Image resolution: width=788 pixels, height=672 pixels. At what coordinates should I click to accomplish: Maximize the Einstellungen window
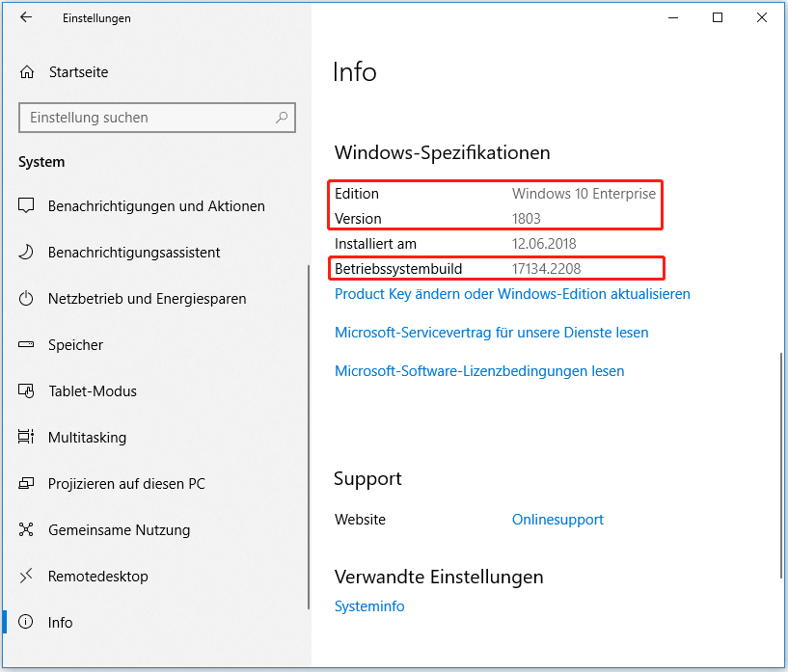click(x=718, y=17)
